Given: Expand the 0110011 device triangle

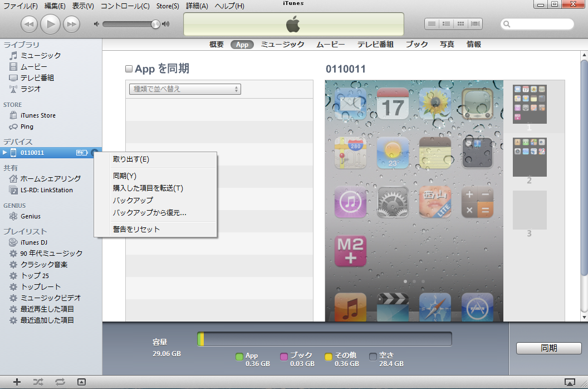Looking at the screenshot, I should 4,153.
